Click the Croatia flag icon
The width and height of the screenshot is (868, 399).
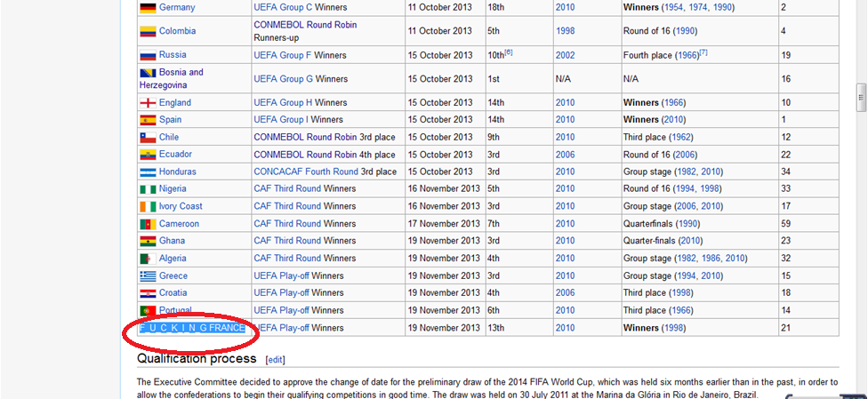coord(148,293)
